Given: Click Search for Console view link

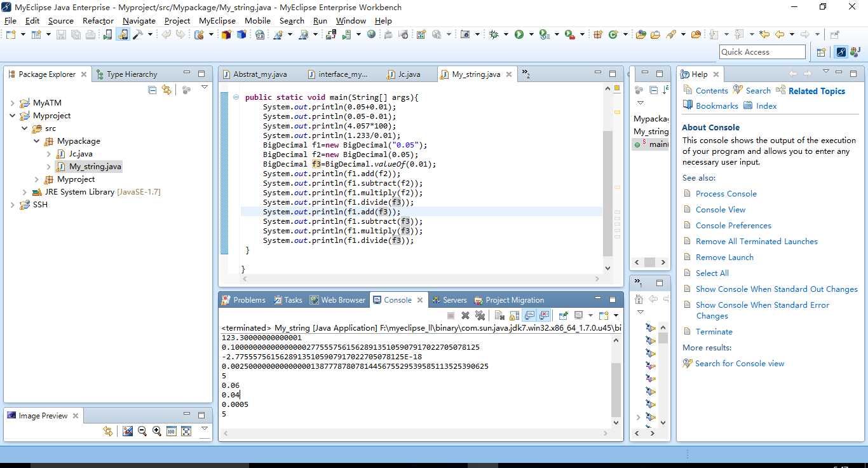Looking at the screenshot, I should click(x=740, y=364).
